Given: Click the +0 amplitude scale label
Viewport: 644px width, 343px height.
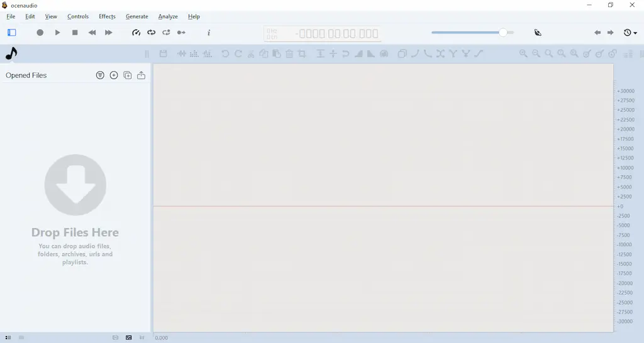Looking at the screenshot, I should (x=620, y=207).
